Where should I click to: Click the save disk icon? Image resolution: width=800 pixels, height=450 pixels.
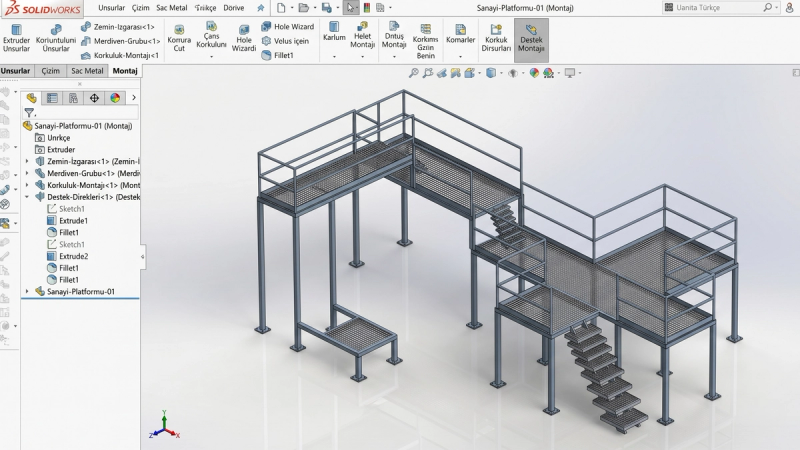tap(327, 8)
